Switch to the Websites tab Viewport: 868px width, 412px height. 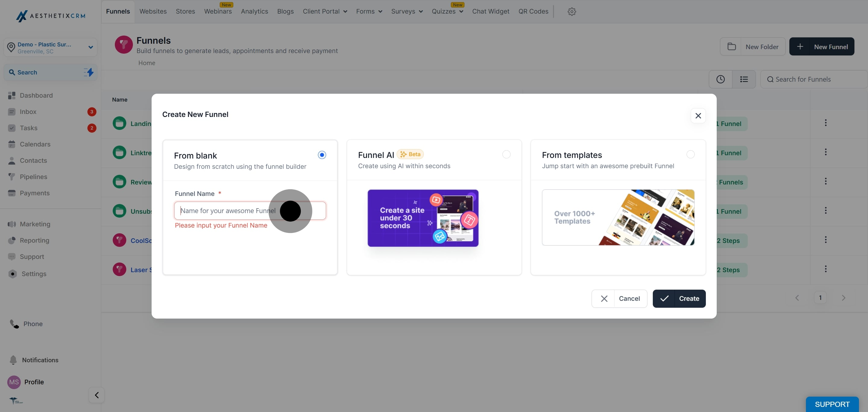pyautogui.click(x=153, y=11)
